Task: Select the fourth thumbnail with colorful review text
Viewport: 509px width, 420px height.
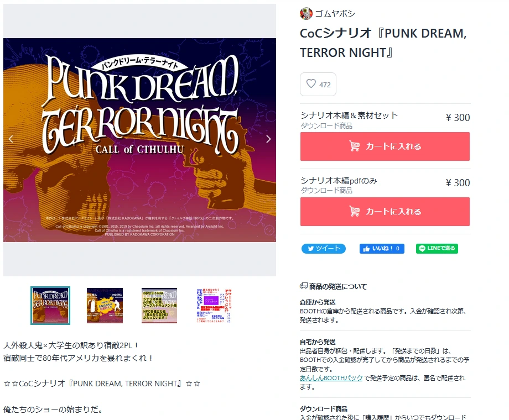Action: coord(214,306)
